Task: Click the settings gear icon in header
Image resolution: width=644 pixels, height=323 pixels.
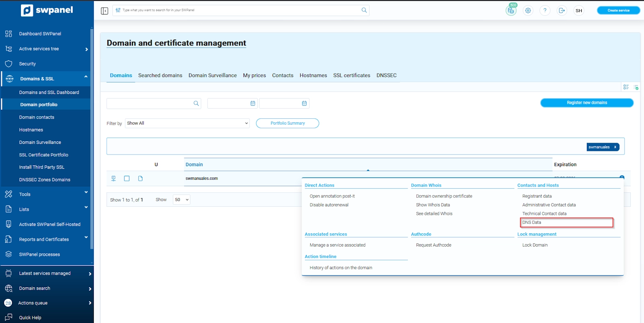Action: pos(528,11)
